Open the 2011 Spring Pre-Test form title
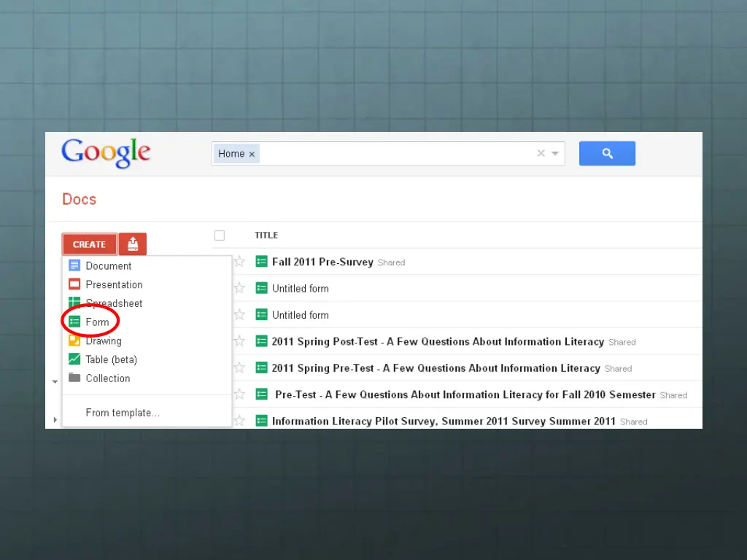 coord(436,368)
